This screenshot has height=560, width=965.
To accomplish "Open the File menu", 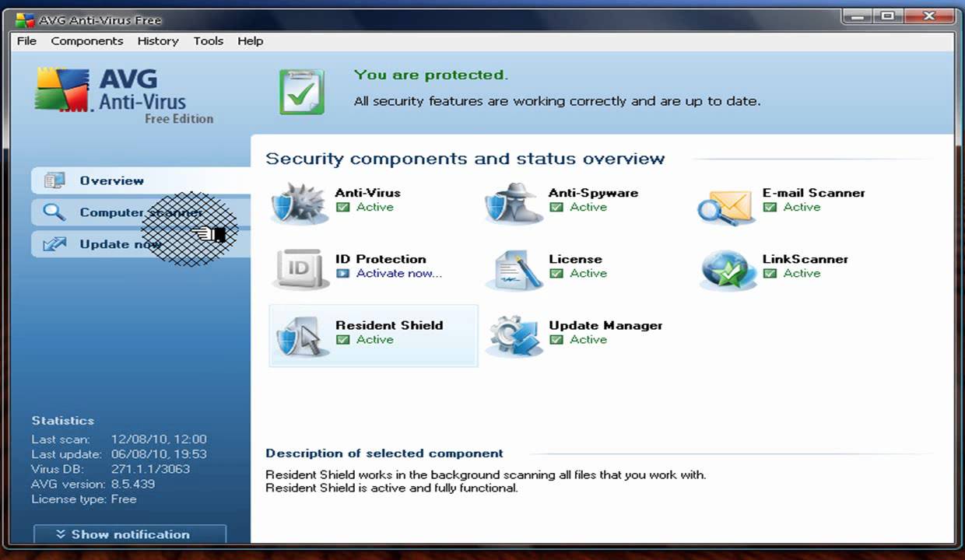I will 26,41.
